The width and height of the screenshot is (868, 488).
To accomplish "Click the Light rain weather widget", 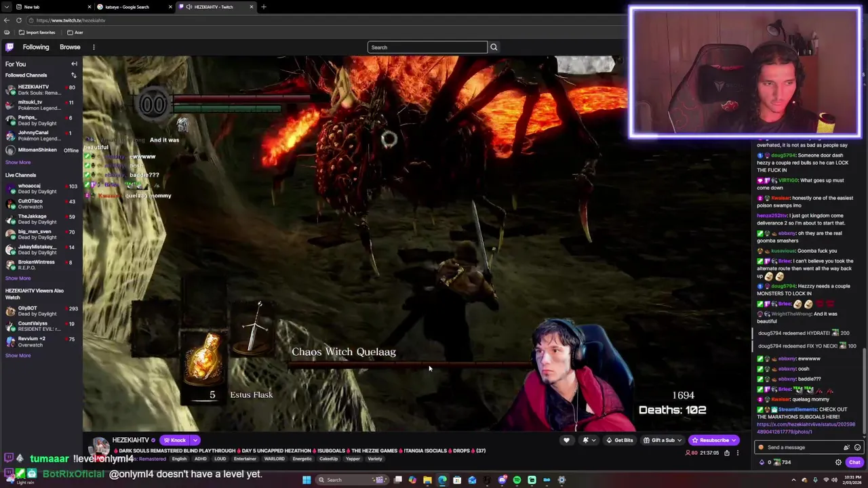I will pyautogui.click(x=20, y=480).
